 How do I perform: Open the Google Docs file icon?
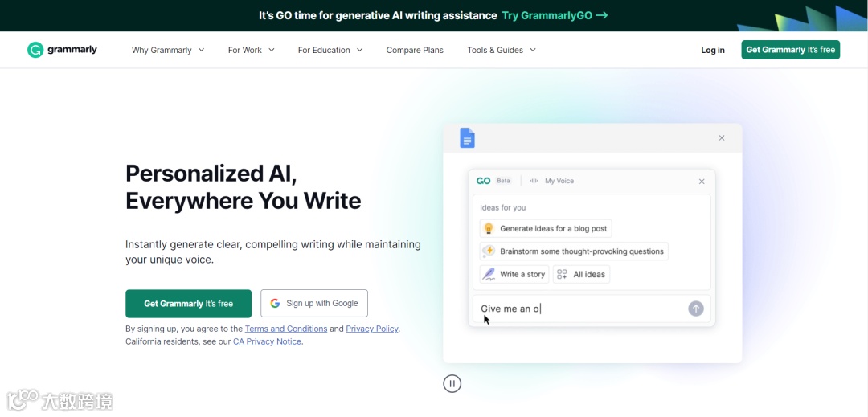(467, 137)
